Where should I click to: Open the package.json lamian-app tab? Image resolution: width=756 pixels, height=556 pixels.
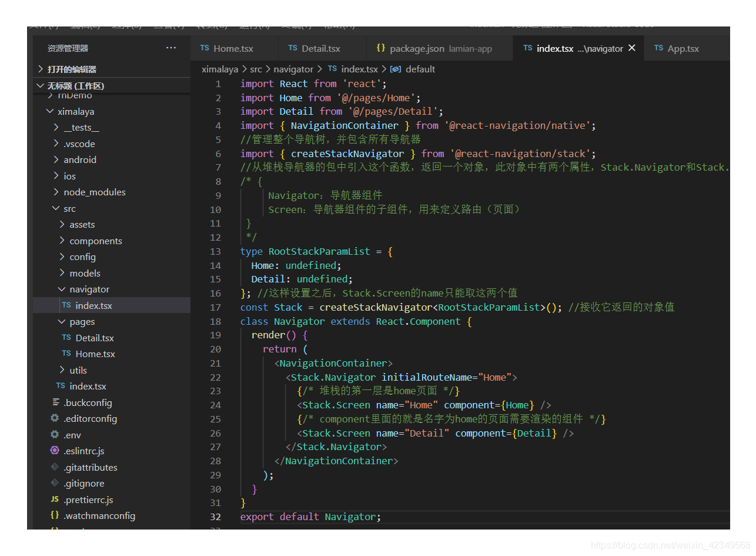pos(439,48)
